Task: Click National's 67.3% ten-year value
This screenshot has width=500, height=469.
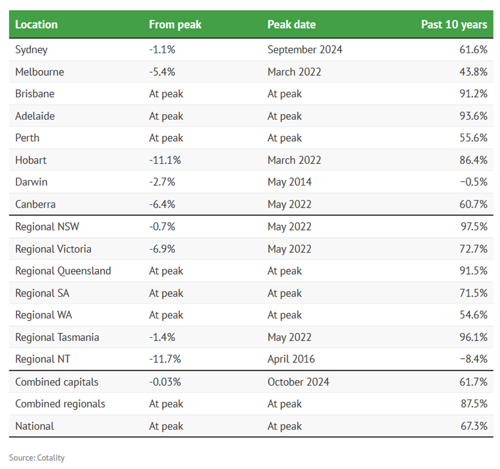Action: coord(474,426)
